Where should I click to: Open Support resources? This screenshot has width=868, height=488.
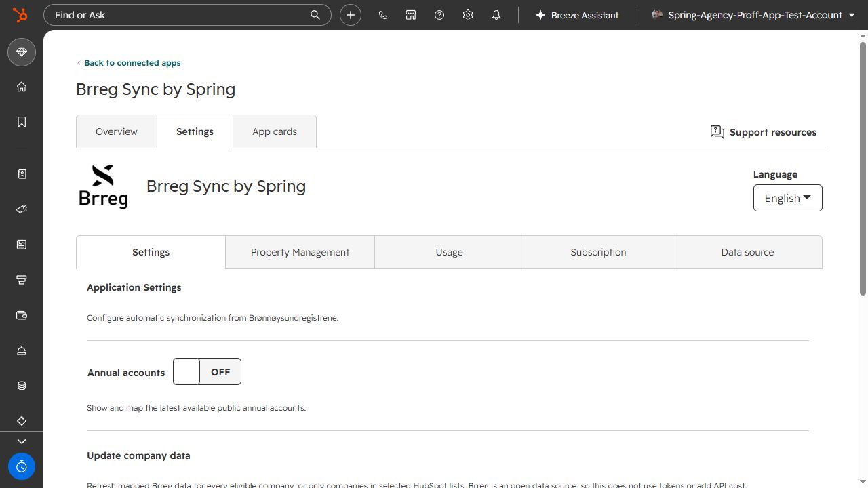[x=764, y=132]
